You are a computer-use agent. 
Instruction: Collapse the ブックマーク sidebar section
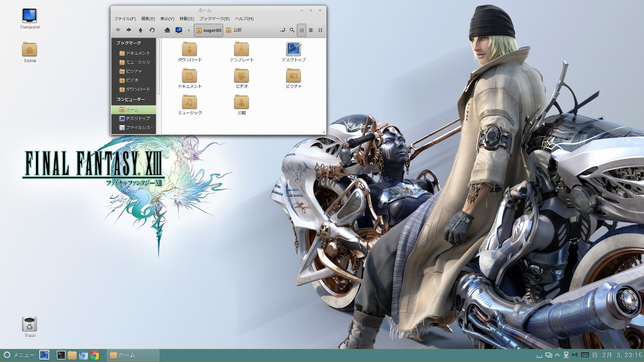pyautogui.click(x=129, y=42)
